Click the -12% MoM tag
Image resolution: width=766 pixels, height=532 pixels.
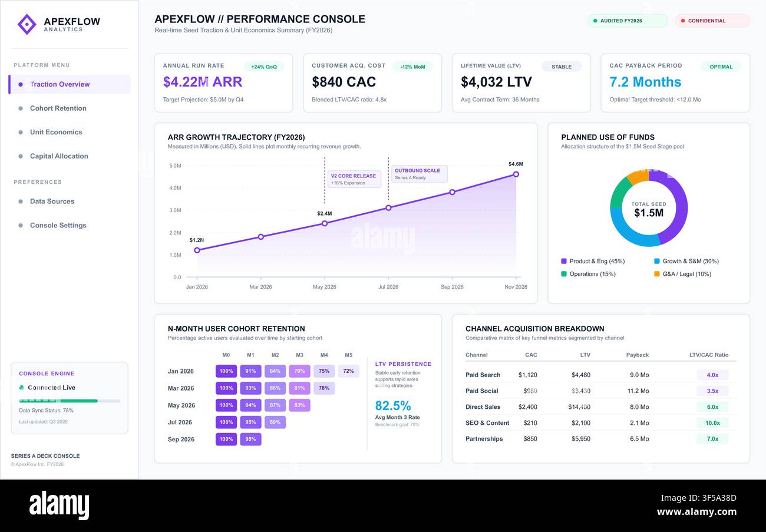pos(412,67)
